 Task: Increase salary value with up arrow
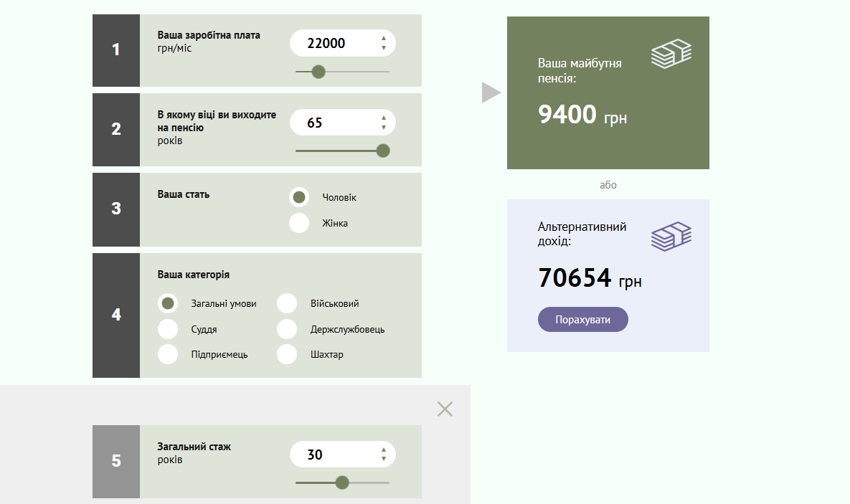(384, 39)
